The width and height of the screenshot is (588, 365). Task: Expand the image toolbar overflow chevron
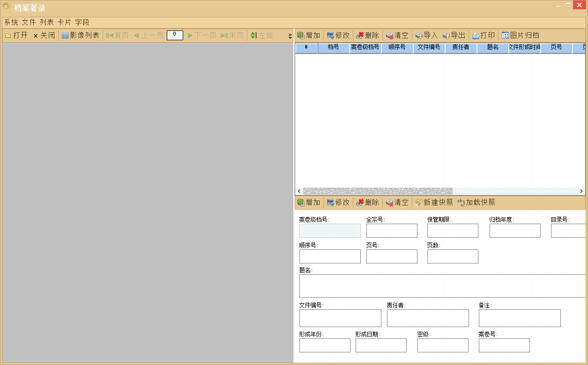click(x=290, y=36)
